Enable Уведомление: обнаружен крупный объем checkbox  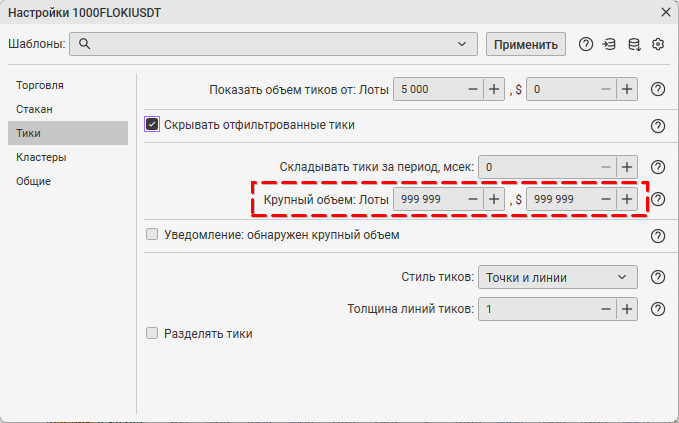[153, 235]
